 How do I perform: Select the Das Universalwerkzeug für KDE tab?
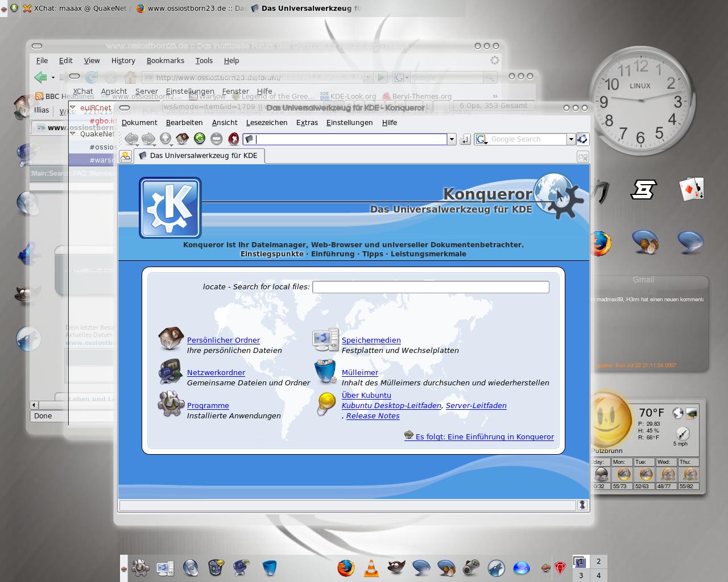tap(199, 156)
